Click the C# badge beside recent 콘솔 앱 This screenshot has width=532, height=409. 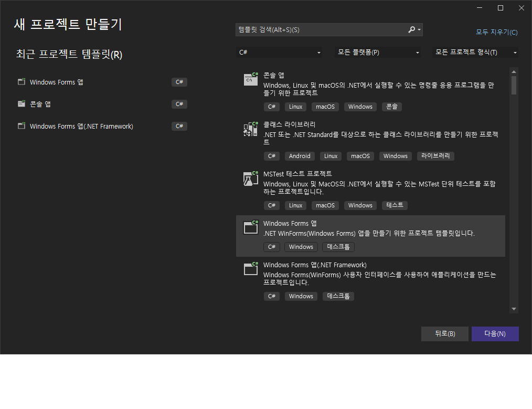click(179, 104)
